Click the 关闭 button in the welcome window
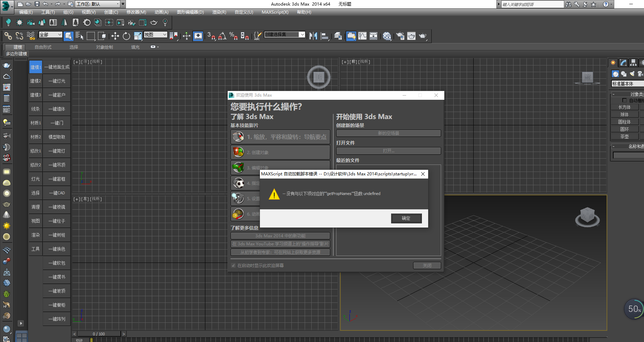This screenshot has width=644, height=342. [427, 266]
